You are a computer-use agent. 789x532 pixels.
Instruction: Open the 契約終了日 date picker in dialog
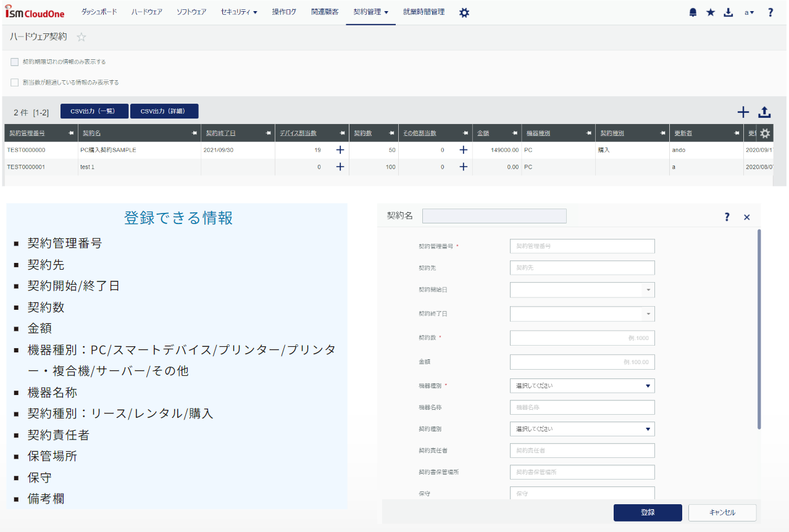coord(648,314)
